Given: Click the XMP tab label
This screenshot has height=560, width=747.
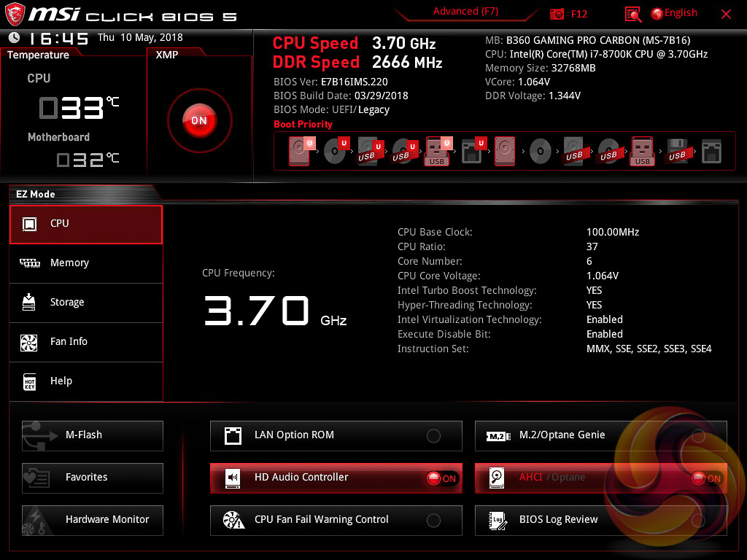Looking at the screenshot, I should 167,55.
